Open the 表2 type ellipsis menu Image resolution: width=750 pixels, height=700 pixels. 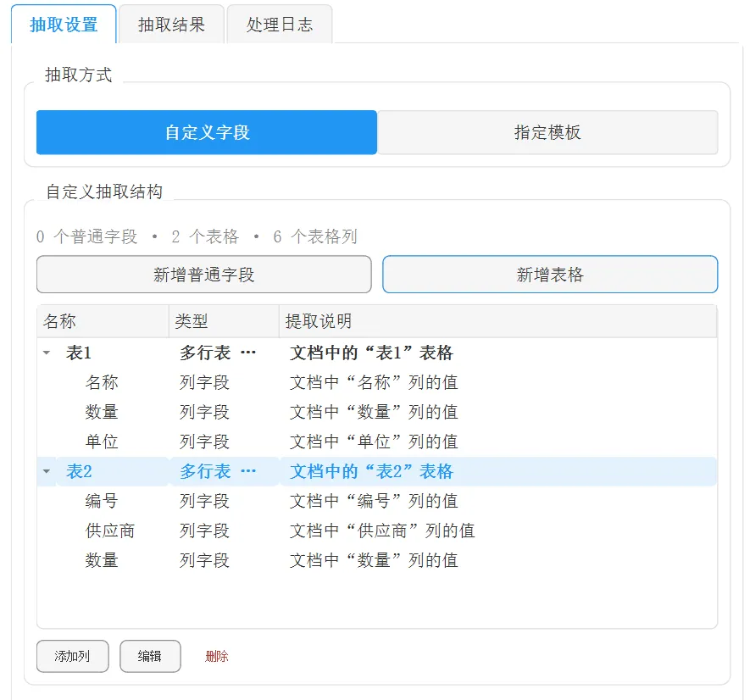pyautogui.click(x=247, y=471)
